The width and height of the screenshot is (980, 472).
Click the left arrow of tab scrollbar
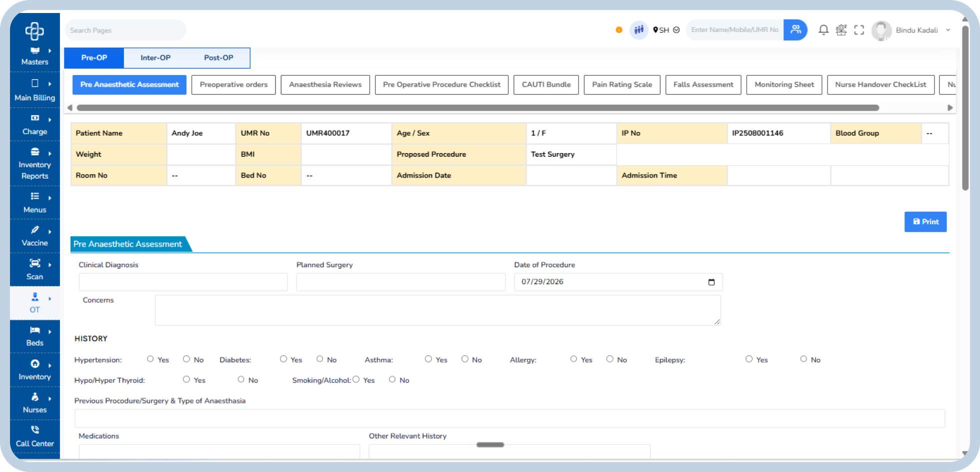point(69,108)
